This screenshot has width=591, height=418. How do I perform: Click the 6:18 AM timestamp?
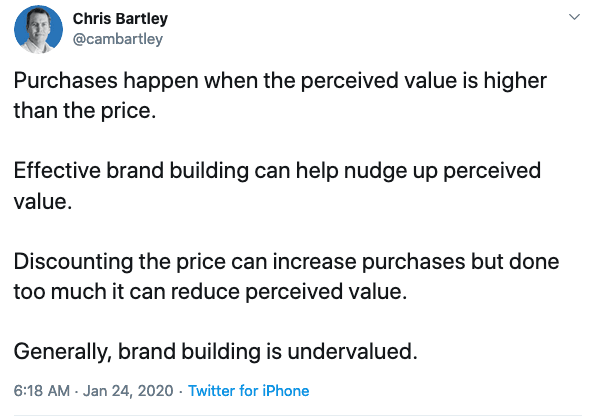[x=42, y=391]
